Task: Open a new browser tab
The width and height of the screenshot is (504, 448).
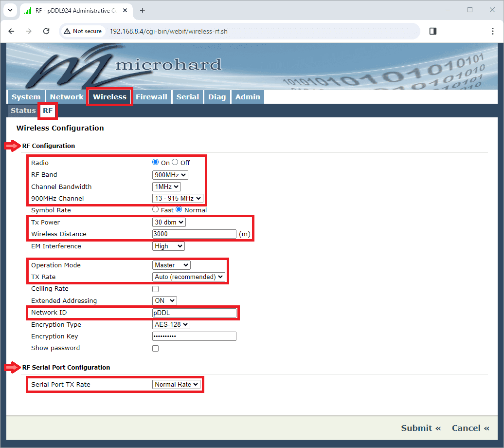Action: [143, 10]
